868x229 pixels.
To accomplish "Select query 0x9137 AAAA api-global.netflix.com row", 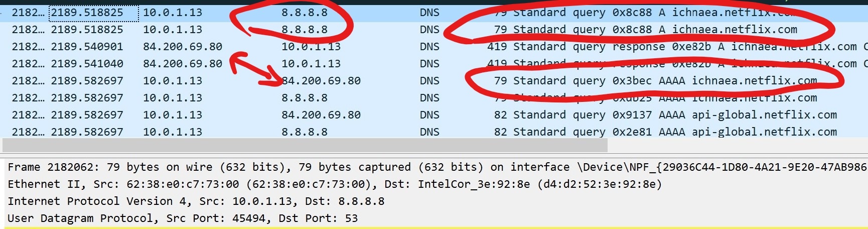I will pos(434,115).
